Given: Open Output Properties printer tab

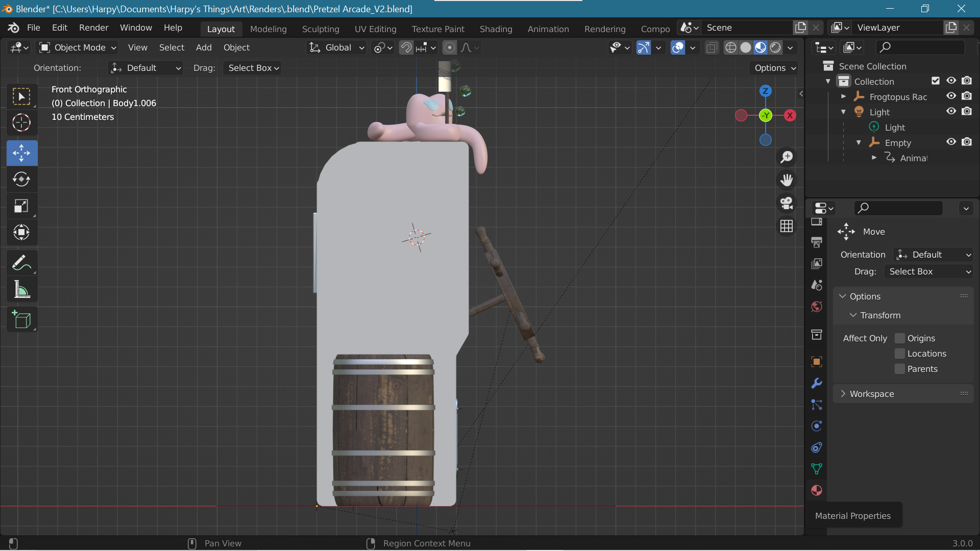Looking at the screenshot, I should [x=817, y=242].
